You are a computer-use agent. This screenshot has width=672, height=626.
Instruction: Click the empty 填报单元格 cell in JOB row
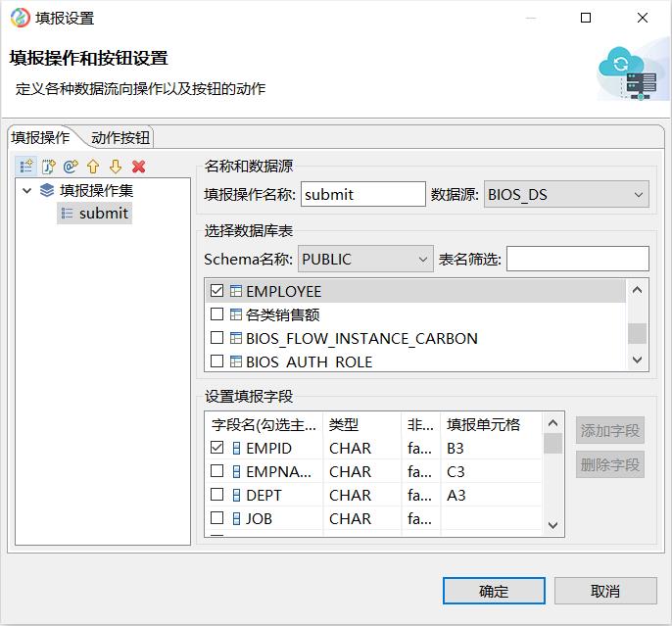point(491,519)
